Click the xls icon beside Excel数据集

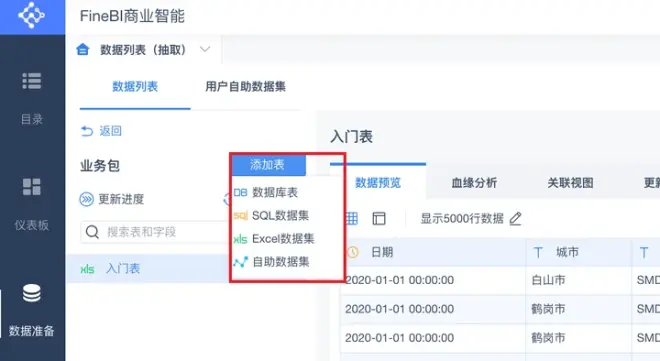pos(240,239)
